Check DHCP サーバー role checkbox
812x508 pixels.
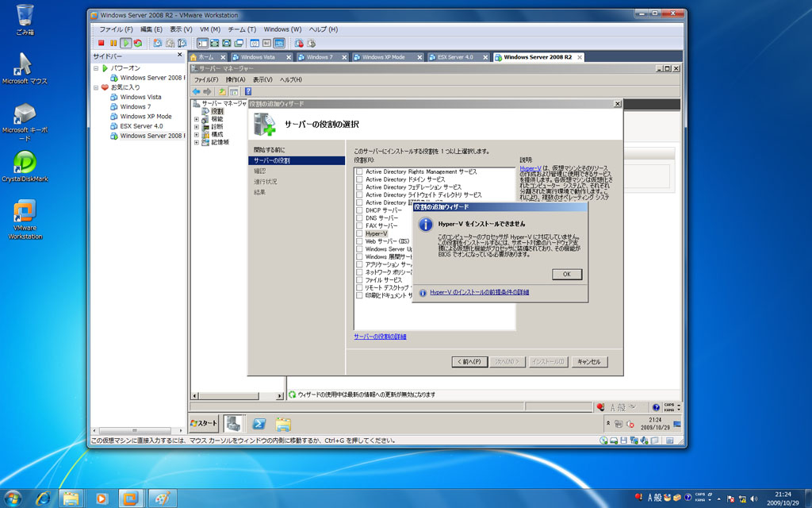click(x=359, y=210)
